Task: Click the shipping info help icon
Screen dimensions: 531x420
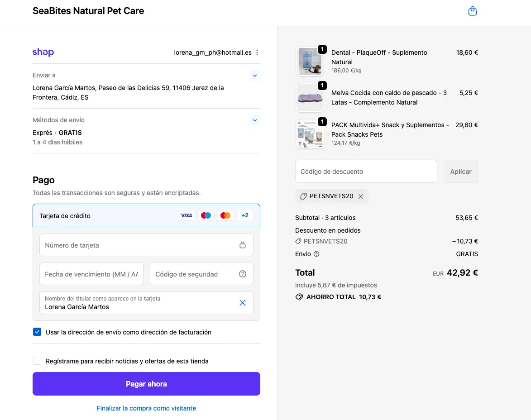Action: (x=316, y=254)
